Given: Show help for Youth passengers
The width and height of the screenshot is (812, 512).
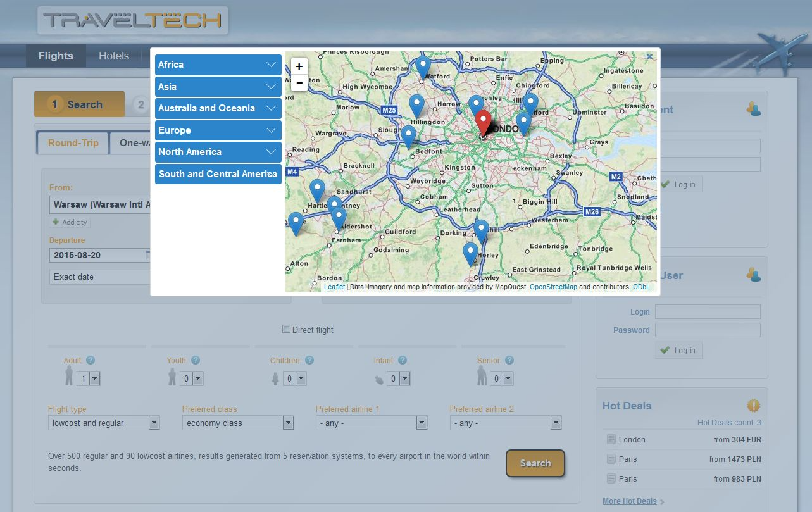Looking at the screenshot, I should pyautogui.click(x=196, y=360).
